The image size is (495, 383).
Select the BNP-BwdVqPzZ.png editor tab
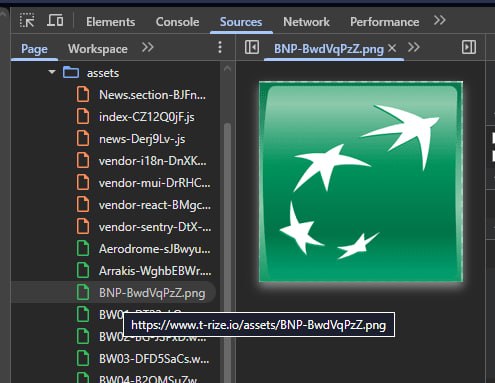[x=329, y=49]
